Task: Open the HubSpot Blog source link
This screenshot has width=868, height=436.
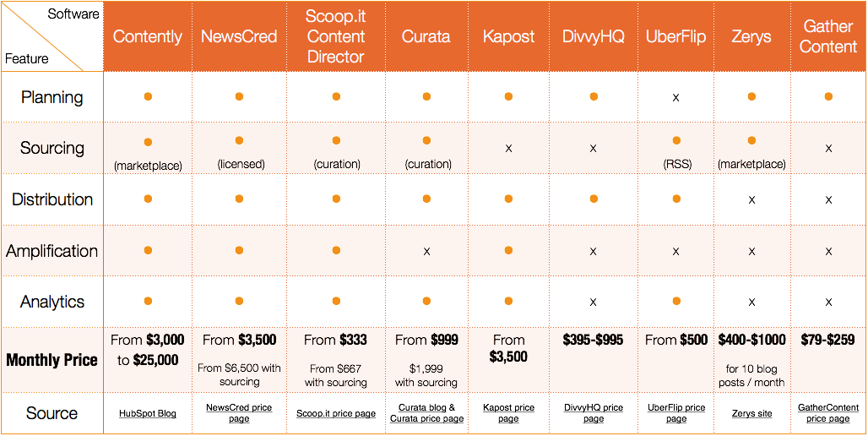Action: coord(148,414)
